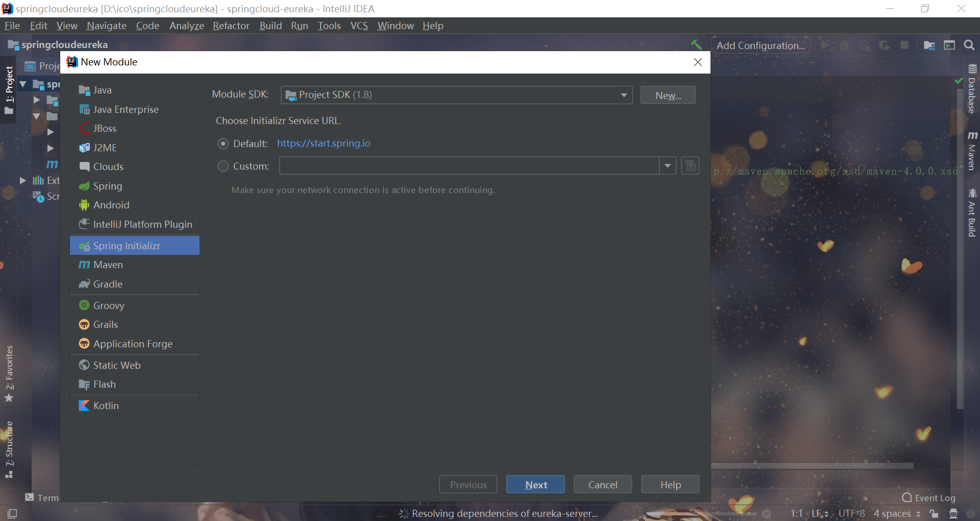The height and width of the screenshot is (521, 980).
Task: Click the Build project hammer icon
Action: 696,45
